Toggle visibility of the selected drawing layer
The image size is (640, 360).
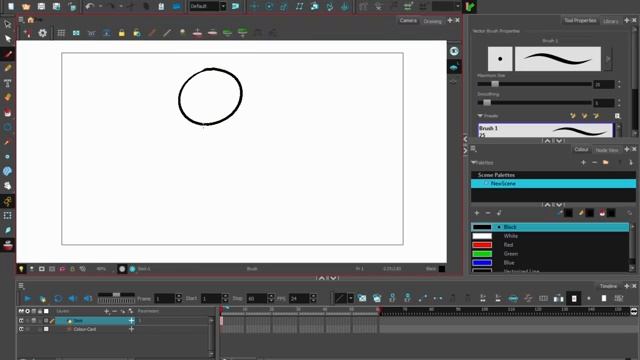pos(21,321)
